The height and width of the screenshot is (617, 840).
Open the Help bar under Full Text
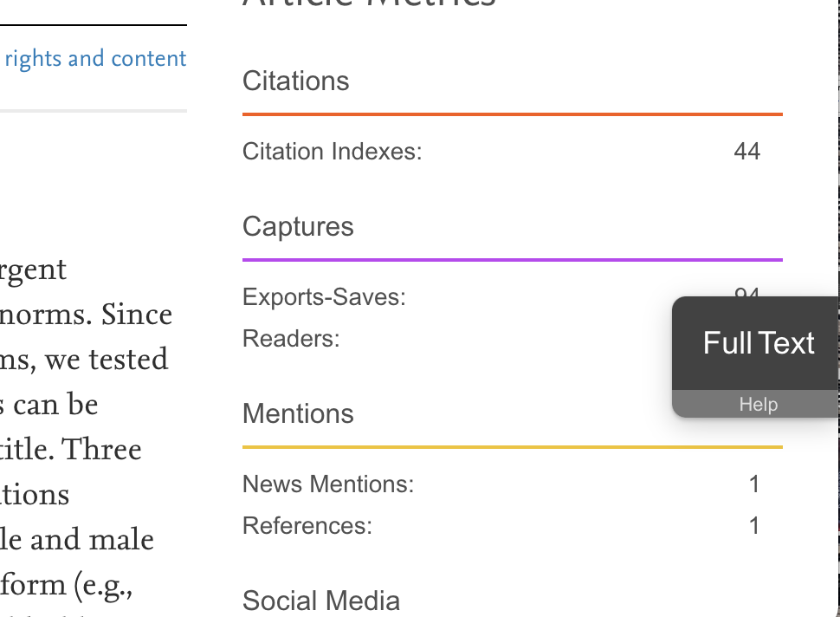click(756, 404)
